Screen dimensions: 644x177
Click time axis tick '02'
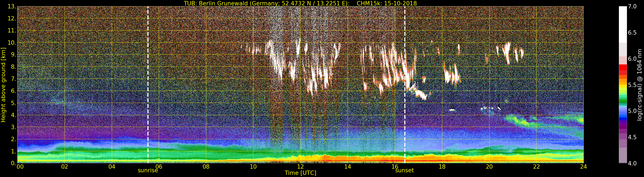click(x=65, y=166)
